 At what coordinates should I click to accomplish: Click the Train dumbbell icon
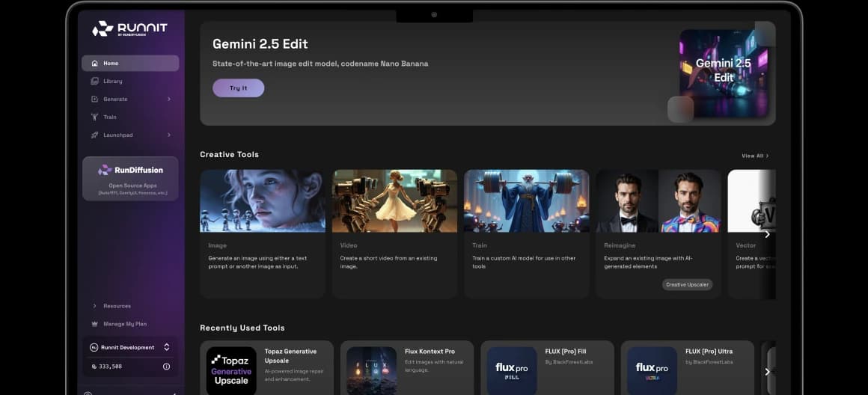(95, 117)
